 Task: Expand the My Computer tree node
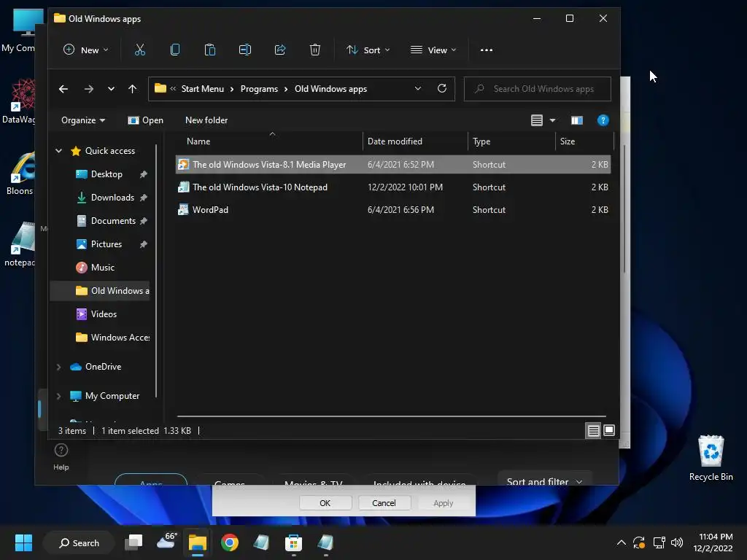[x=58, y=396]
